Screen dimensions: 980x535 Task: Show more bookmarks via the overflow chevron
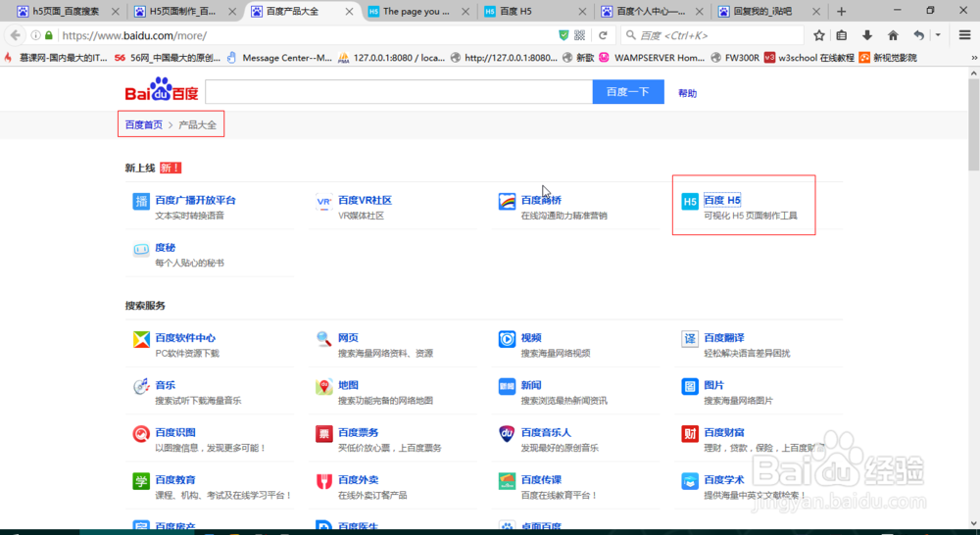(974, 58)
